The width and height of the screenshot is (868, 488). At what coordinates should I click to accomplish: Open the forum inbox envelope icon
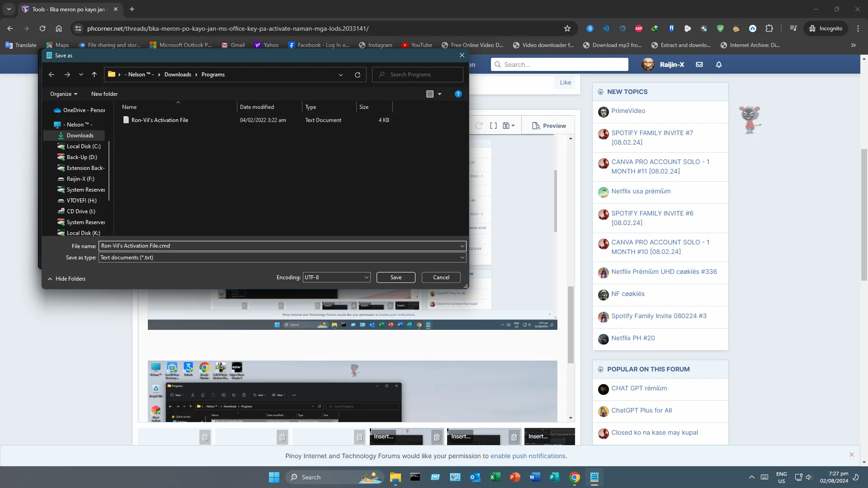699,65
